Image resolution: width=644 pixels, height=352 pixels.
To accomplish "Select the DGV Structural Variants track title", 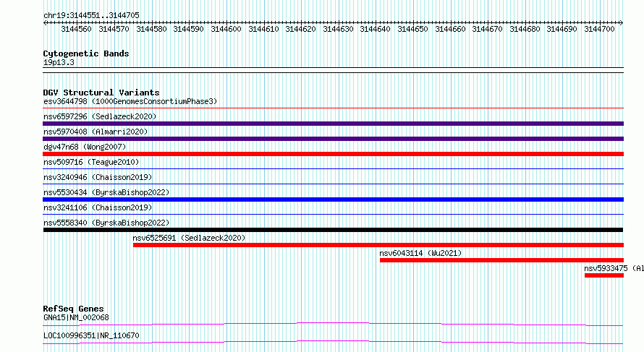I will [x=101, y=93].
